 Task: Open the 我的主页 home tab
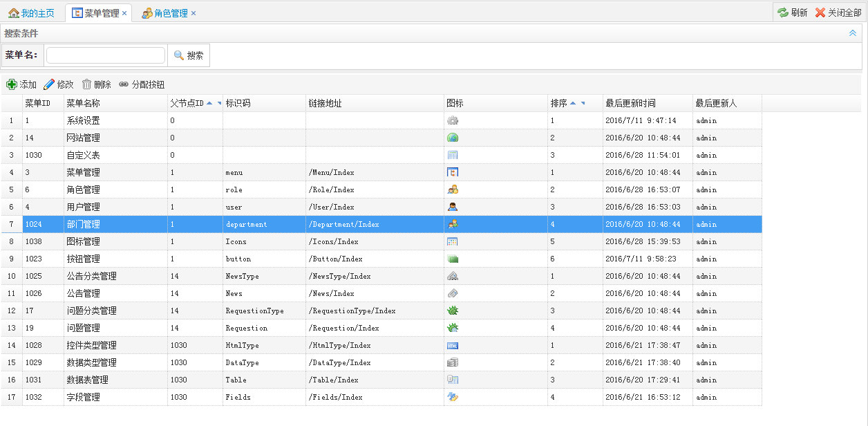32,13
